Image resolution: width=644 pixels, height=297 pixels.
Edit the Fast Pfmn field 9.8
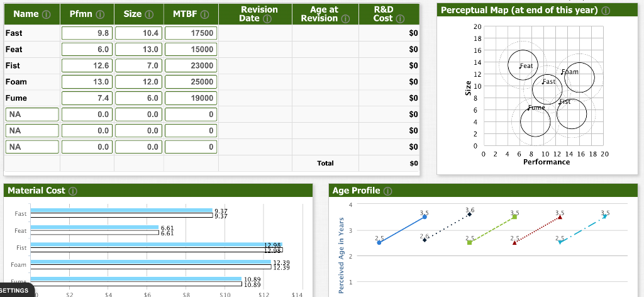coord(87,33)
